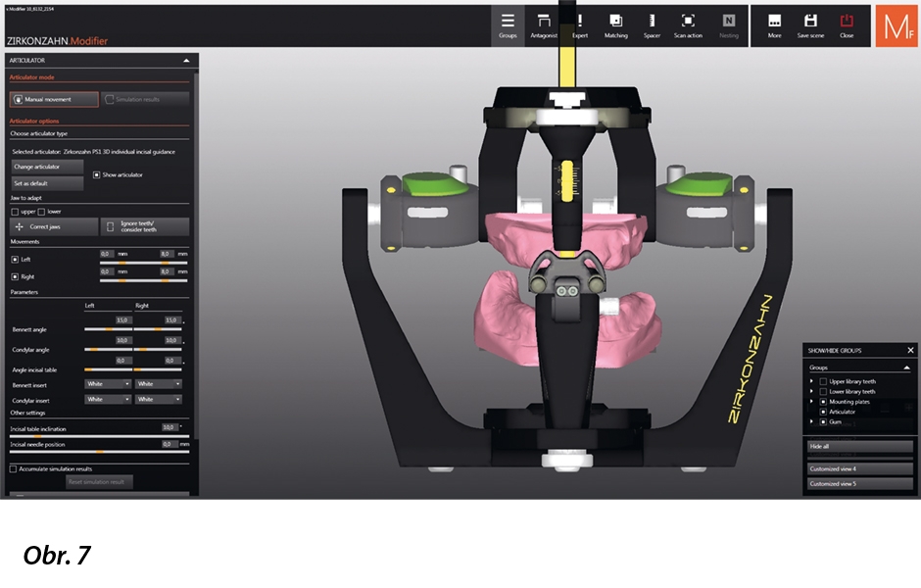The image size is (921, 588).
Task: Click the Hide all button
Action: click(858, 447)
